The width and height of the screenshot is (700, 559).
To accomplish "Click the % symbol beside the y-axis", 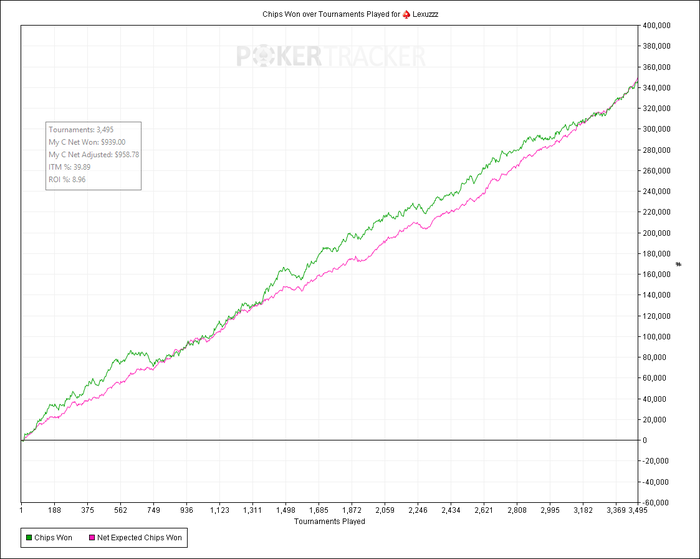I will [679, 264].
